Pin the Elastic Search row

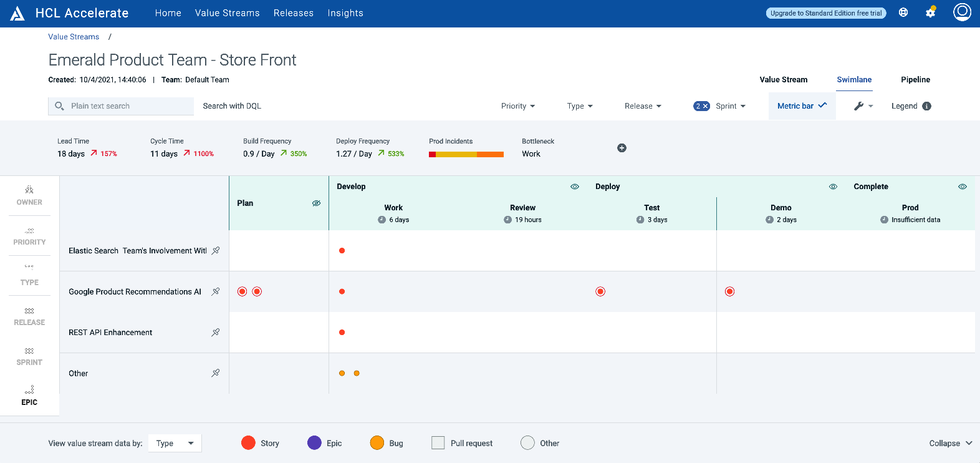click(216, 251)
